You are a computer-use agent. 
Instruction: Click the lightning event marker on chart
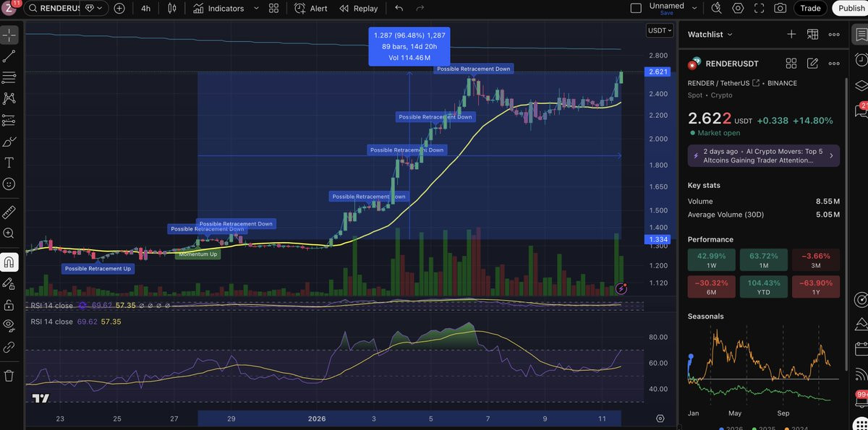pyautogui.click(x=621, y=288)
